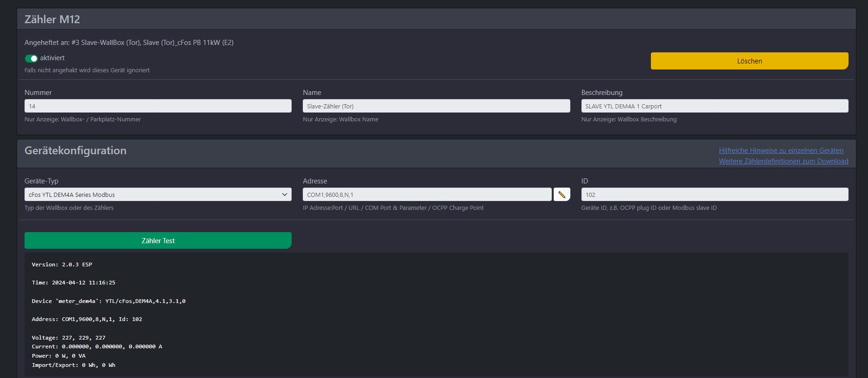Click the Gerätekonfiguration heading
The image size is (868, 378).
click(x=75, y=151)
